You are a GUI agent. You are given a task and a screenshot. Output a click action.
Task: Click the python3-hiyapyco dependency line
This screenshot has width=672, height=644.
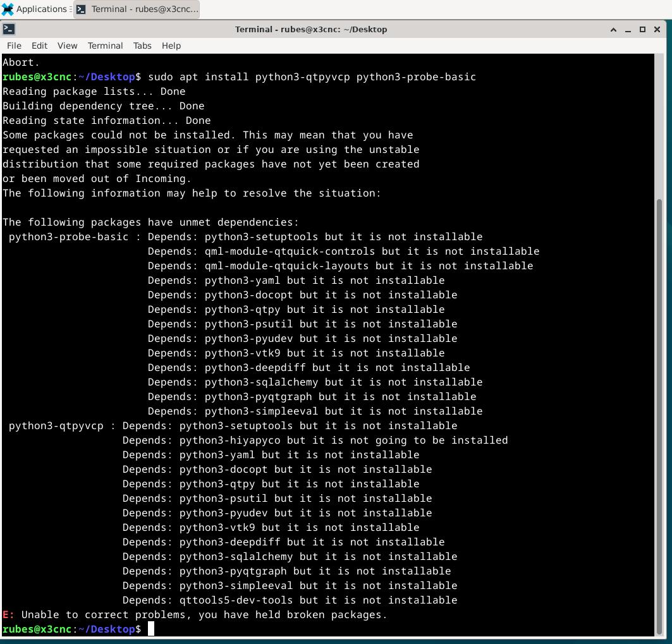coord(315,440)
